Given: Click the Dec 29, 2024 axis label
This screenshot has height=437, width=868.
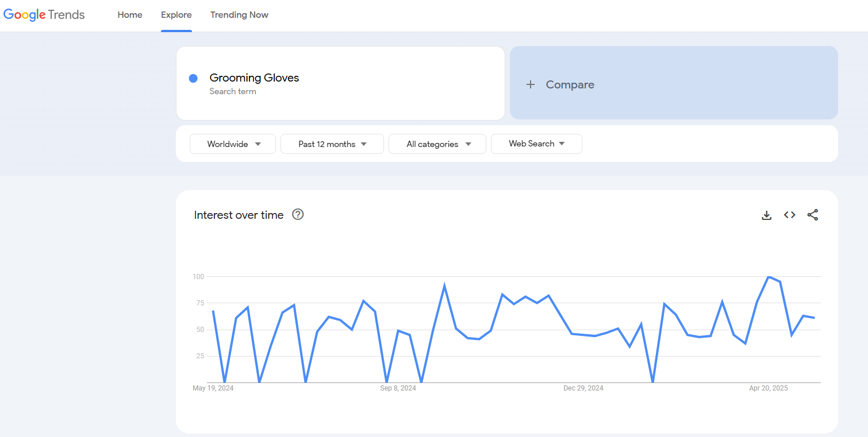Looking at the screenshot, I should coord(583,388).
